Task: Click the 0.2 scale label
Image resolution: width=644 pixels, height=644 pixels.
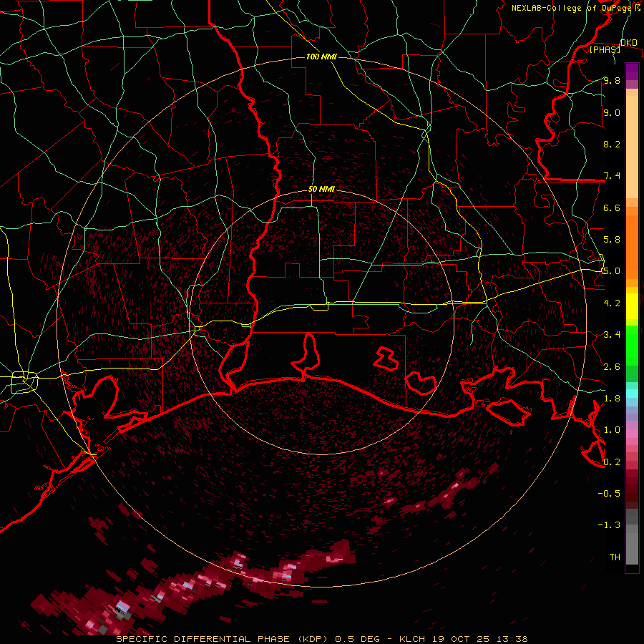Action: pyautogui.click(x=612, y=462)
